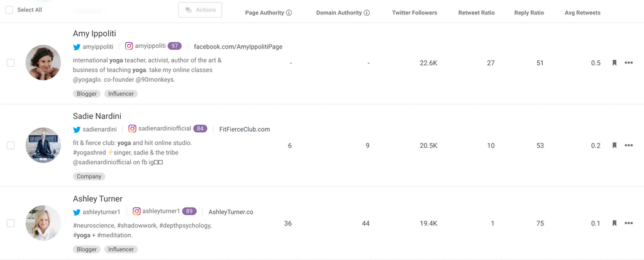Viewport: 644px width, 260px height.
Task: Open more options for Amy Ippoliti
Action: click(x=628, y=63)
